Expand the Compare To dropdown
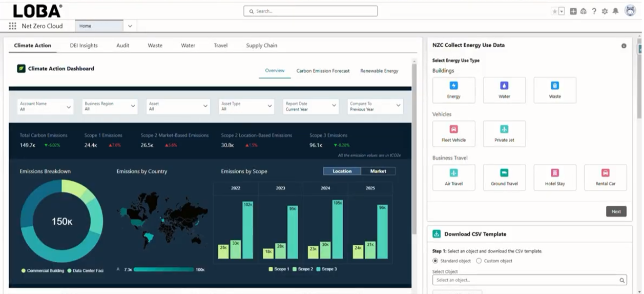The height and width of the screenshot is (294, 644). click(x=375, y=106)
